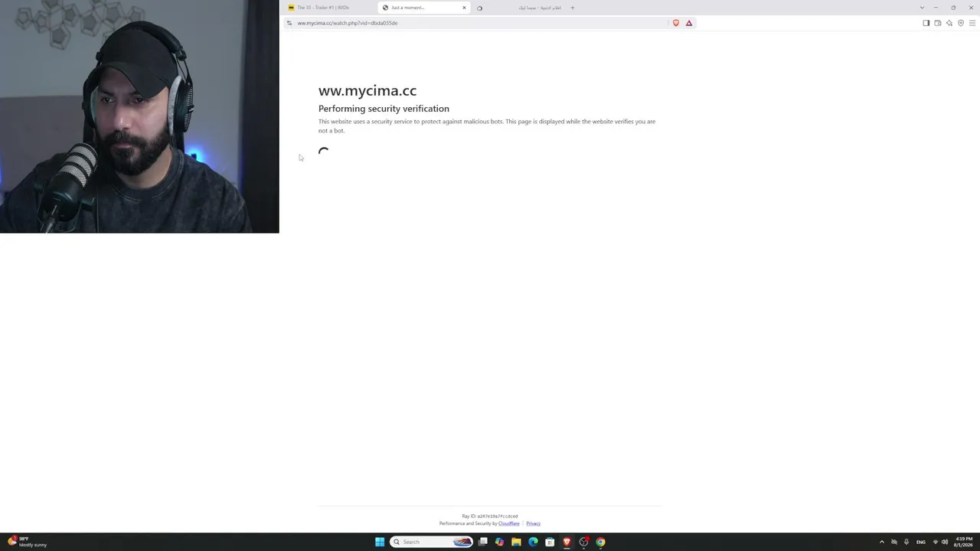Image resolution: width=980 pixels, height=551 pixels.
Task: Open File Explorer from the taskbar
Action: pos(517,542)
